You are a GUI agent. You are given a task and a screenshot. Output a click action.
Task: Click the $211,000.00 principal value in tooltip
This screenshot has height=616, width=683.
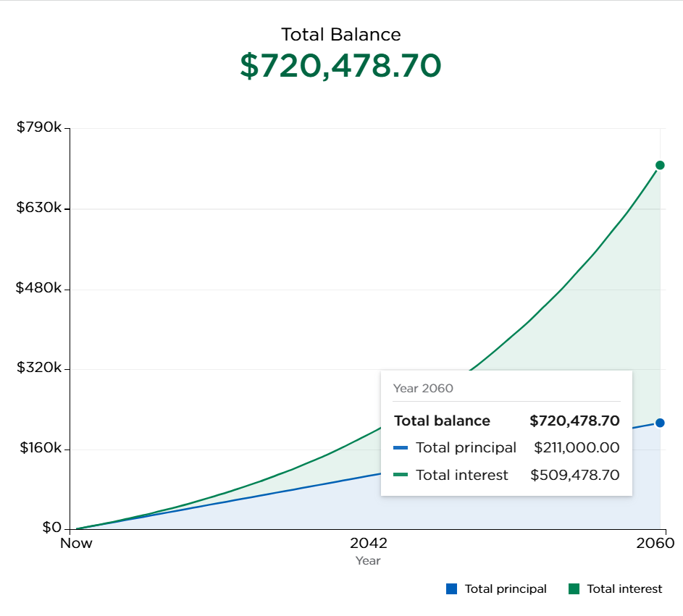[x=577, y=448]
